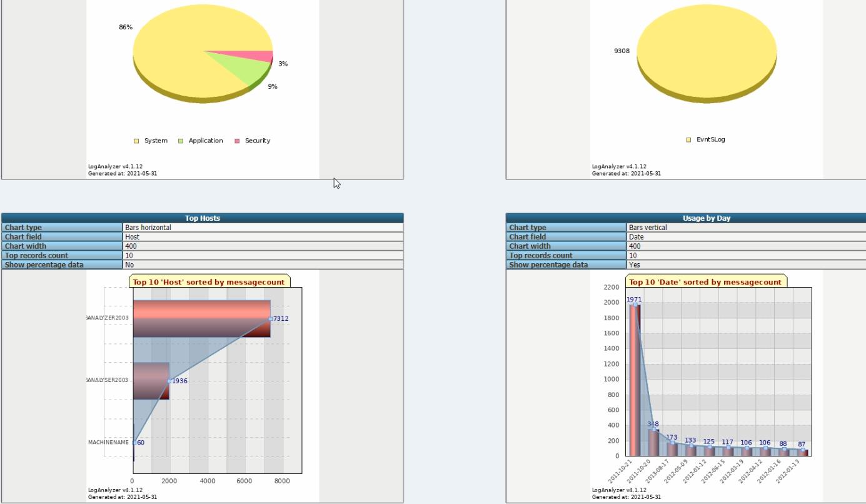The height and width of the screenshot is (504, 866).
Task: Click the 9308 pie chart label
Action: 622,51
